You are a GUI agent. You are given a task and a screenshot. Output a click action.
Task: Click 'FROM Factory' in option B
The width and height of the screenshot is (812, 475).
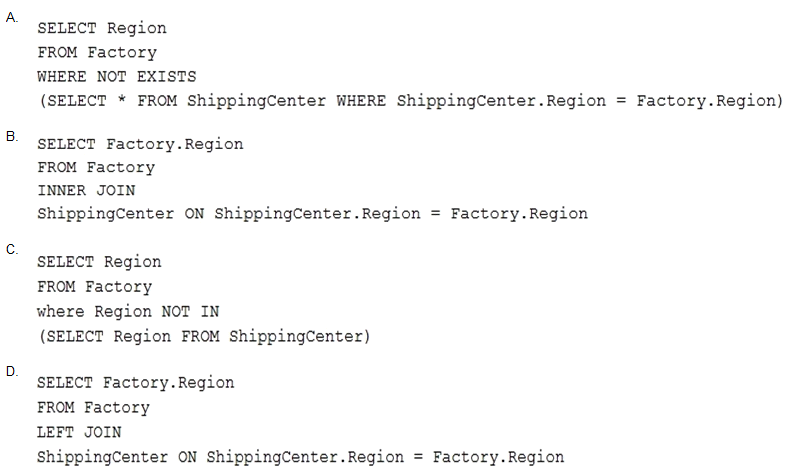click(96, 167)
